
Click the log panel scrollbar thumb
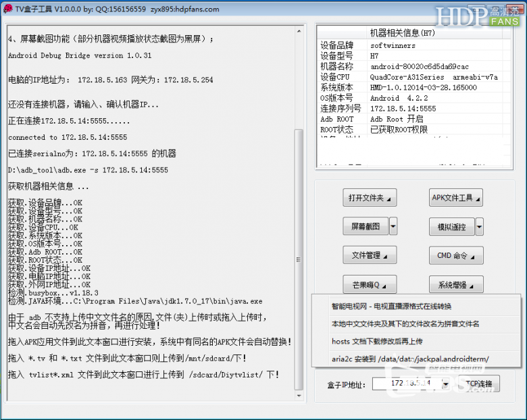[299, 259]
